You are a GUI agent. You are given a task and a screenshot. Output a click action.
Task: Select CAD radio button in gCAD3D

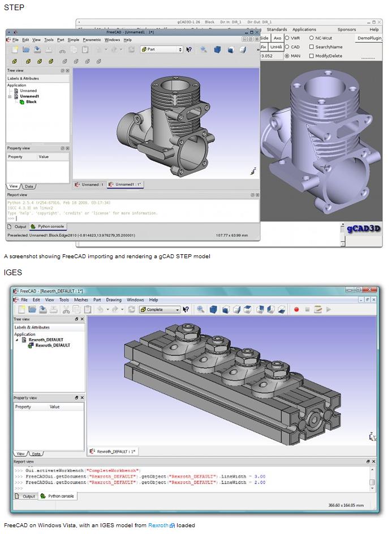pos(287,47)
